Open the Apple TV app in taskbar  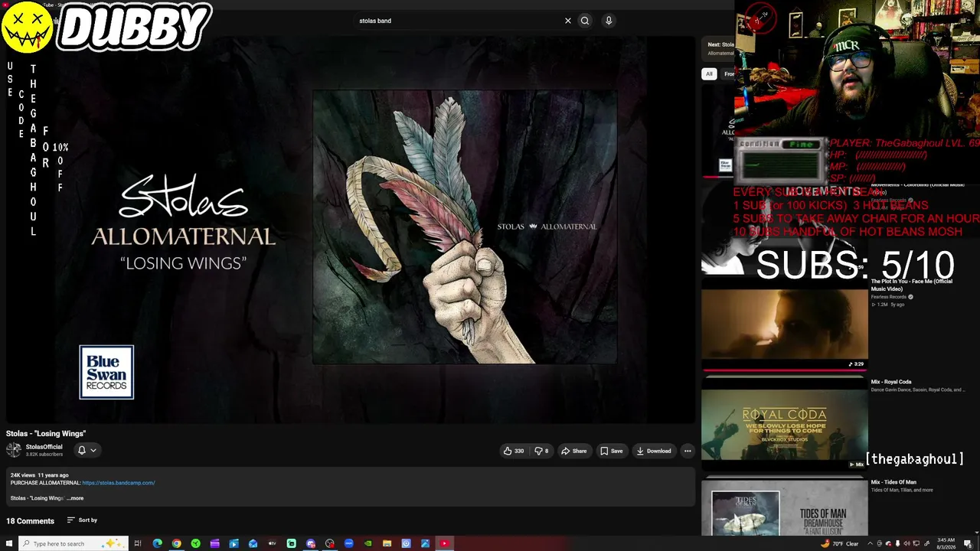coord(272,543)
